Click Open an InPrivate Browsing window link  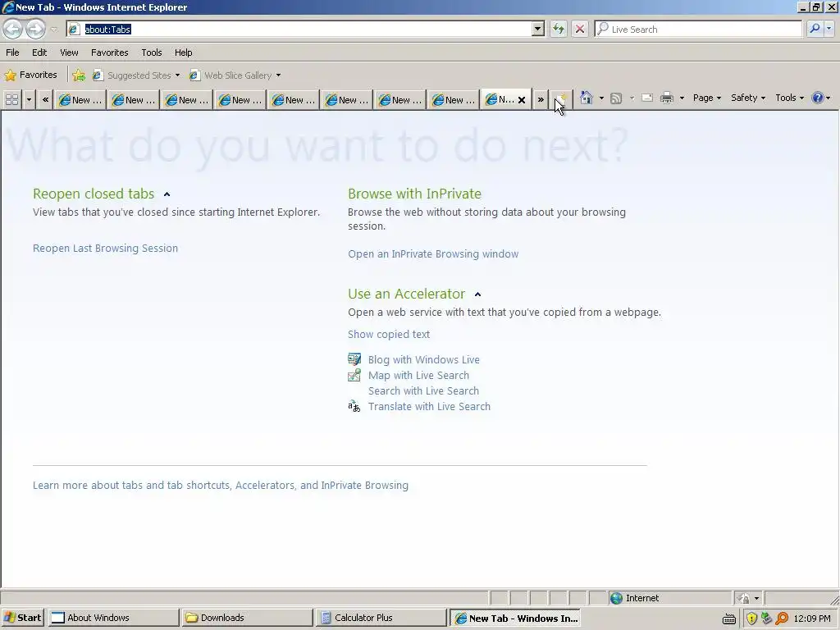pos(433,254)
